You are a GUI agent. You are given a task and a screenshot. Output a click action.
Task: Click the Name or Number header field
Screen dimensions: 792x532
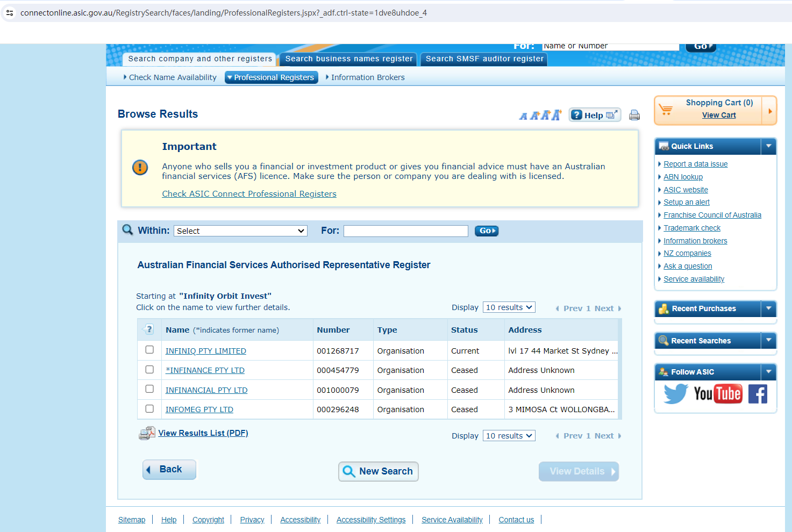611,47
